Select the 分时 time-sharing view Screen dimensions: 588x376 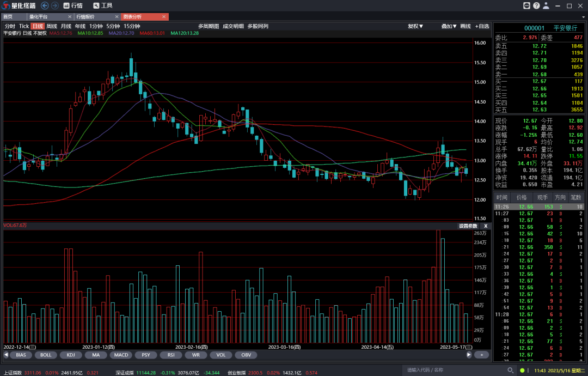(10, 26)
